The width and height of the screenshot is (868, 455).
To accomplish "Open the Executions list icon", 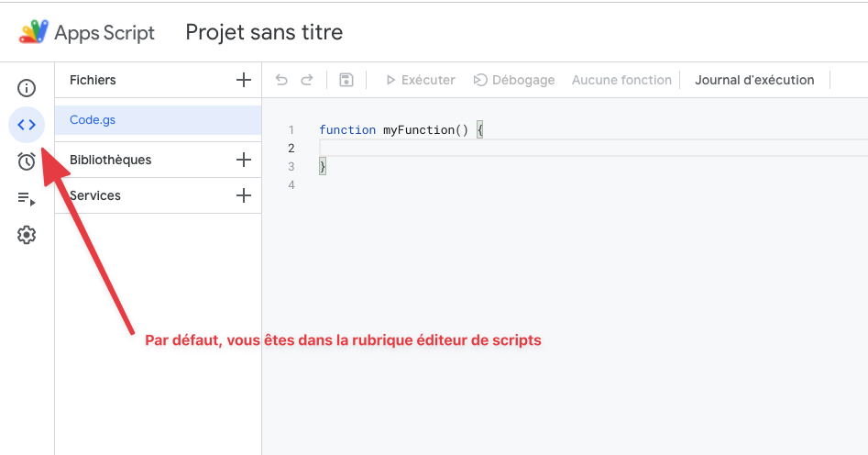I will (27, 198).
